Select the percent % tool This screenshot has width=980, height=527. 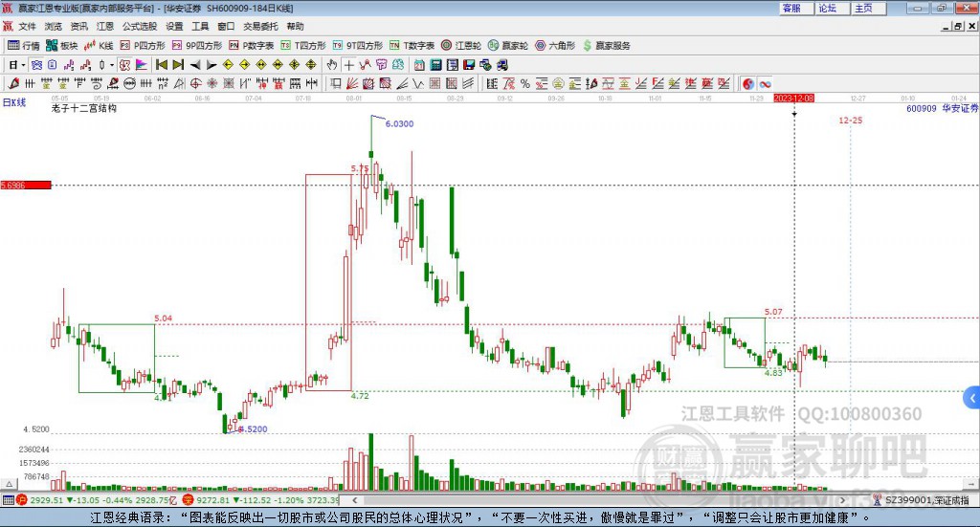click(525, 83)
